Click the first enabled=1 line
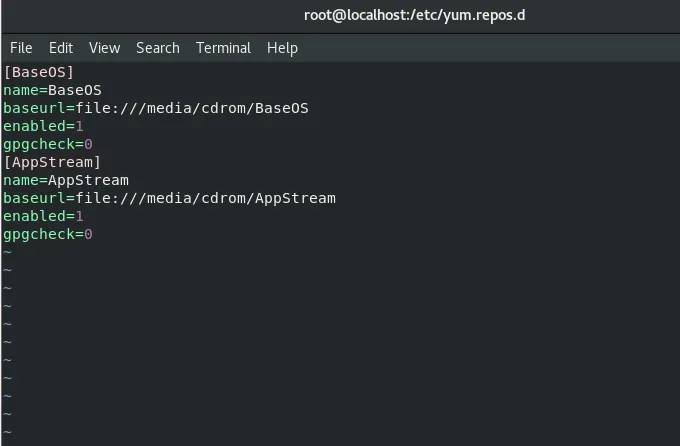The height and width of the screenshot is (446, 680). pos(43,126)
